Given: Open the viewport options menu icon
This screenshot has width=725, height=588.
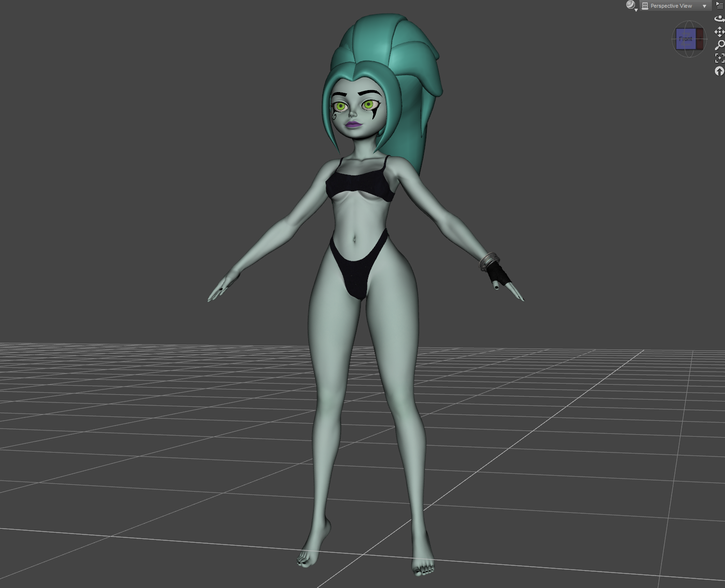Looking at the screenshot, I should pos(720,5).
